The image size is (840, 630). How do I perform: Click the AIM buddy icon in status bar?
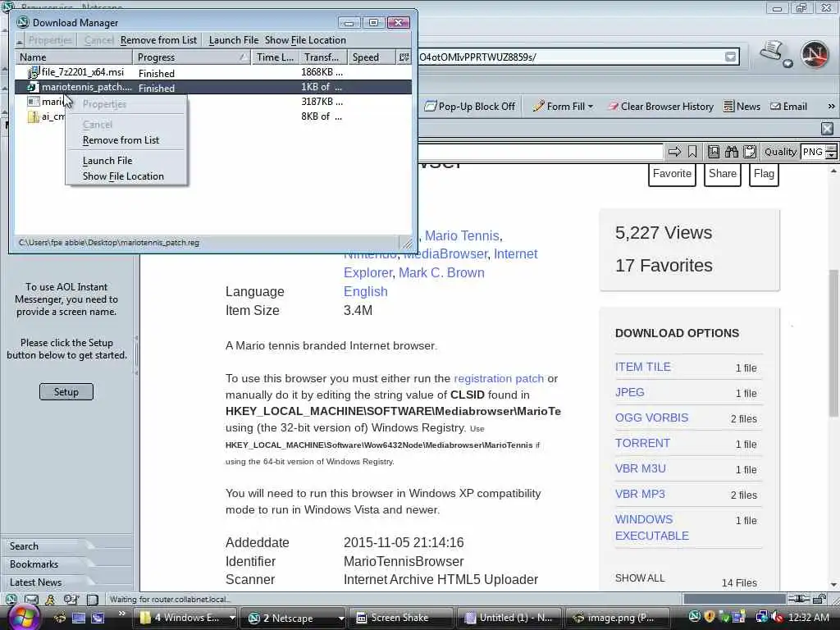[50, 600]
